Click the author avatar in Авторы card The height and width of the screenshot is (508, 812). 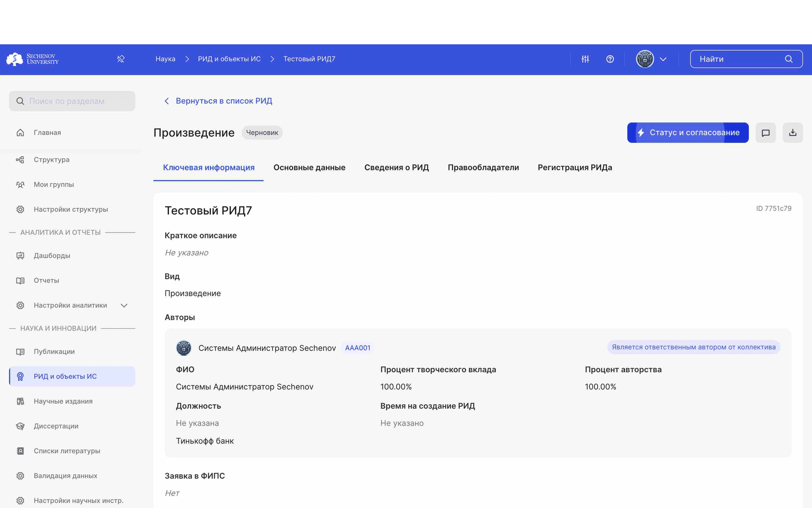184,348
